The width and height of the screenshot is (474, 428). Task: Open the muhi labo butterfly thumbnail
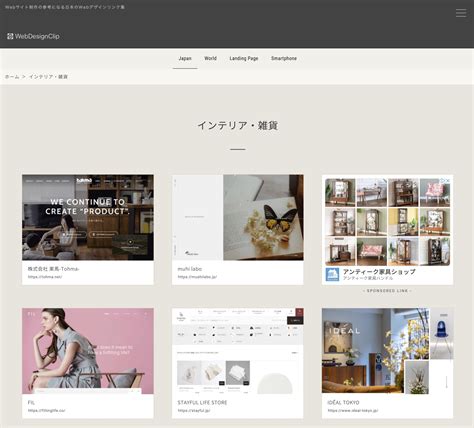238,217
